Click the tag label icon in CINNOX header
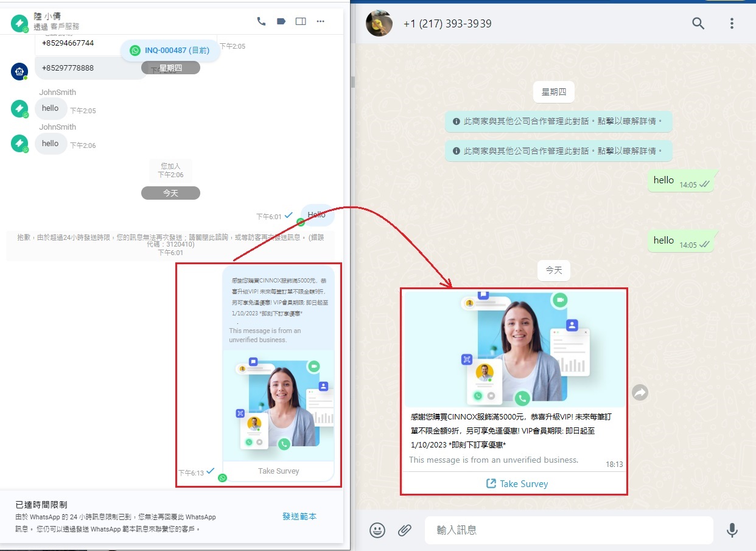 281,21
